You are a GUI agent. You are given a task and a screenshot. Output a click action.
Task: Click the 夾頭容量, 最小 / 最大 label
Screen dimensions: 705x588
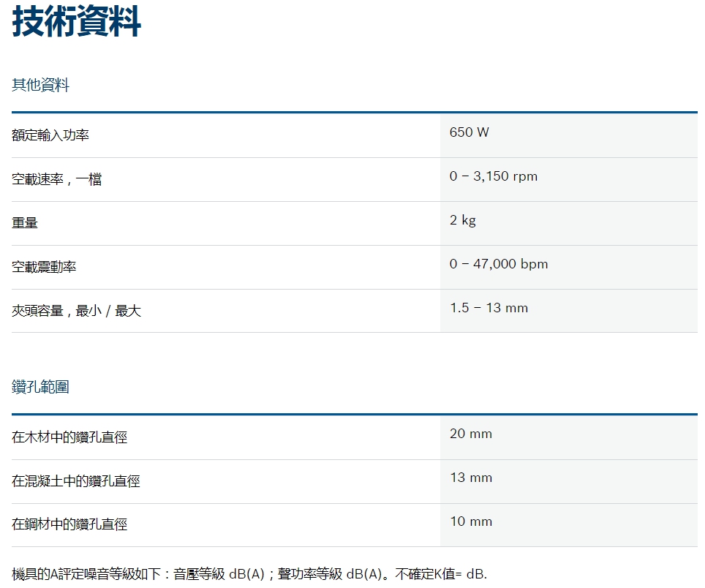(76, 311)
